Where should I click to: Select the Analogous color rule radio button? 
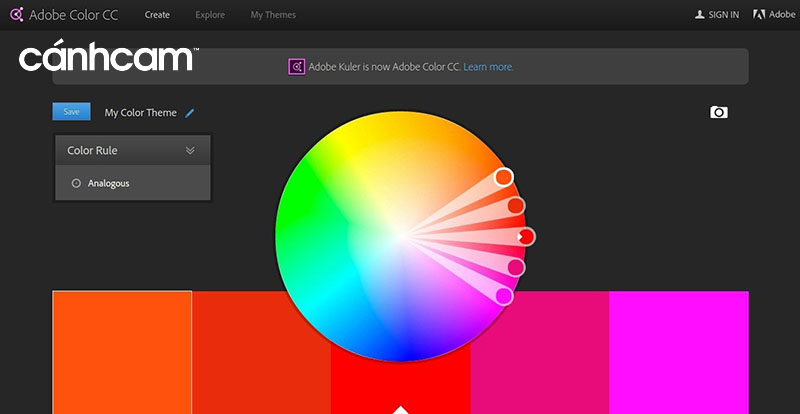[76, 183]
